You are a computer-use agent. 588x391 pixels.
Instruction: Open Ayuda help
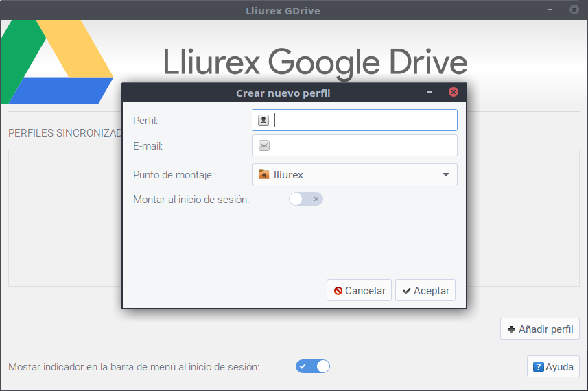(x=553, y=366)
